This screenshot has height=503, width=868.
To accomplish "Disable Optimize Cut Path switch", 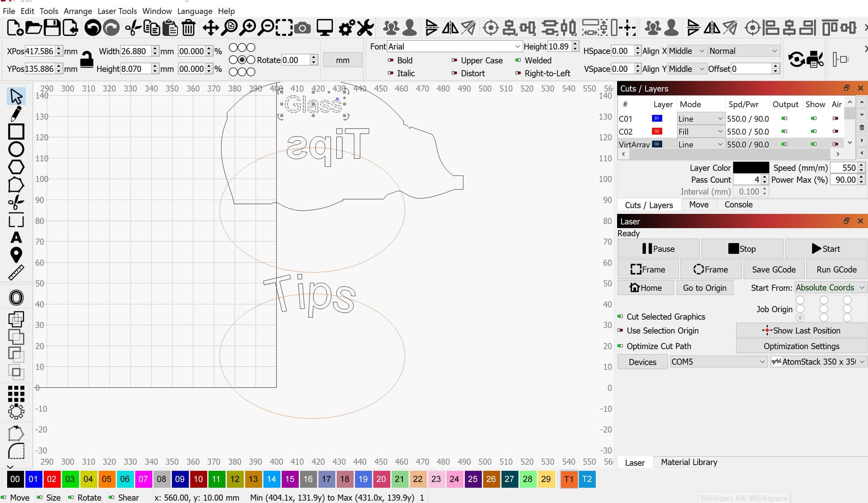I will [x=620, y=346].
